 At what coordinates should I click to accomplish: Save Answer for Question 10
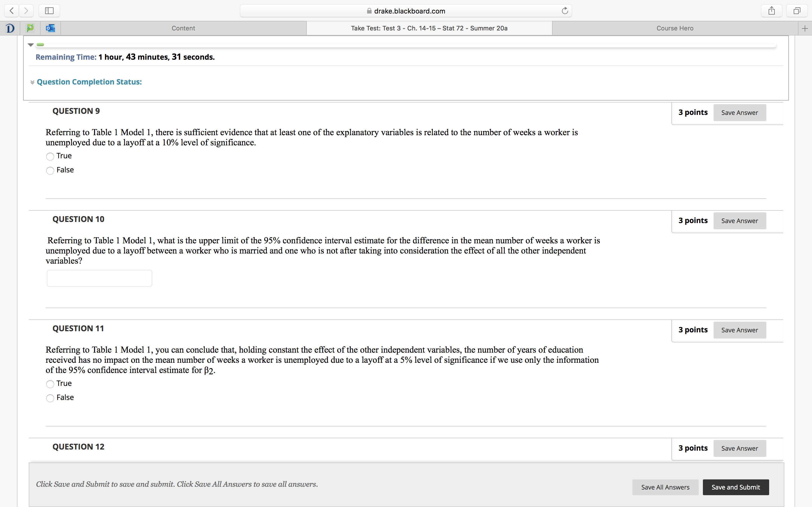coord(740,221)
